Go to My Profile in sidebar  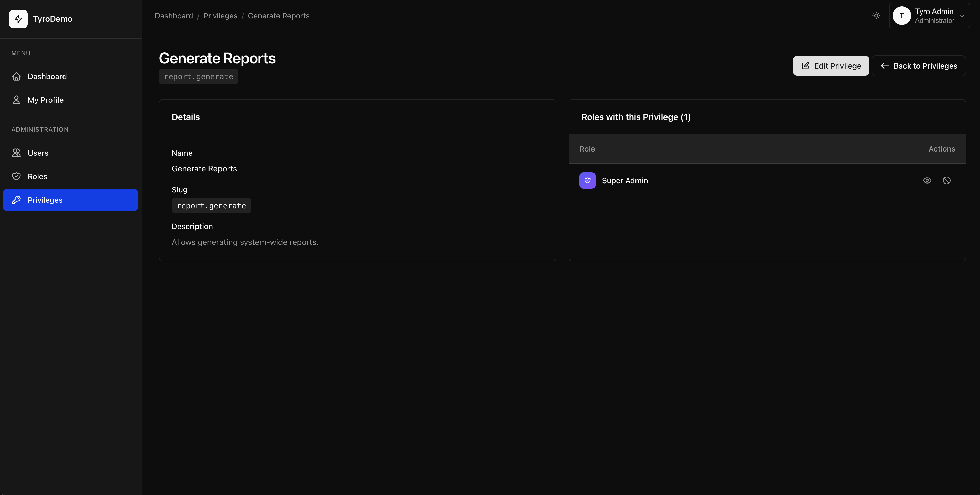point(45,100)
